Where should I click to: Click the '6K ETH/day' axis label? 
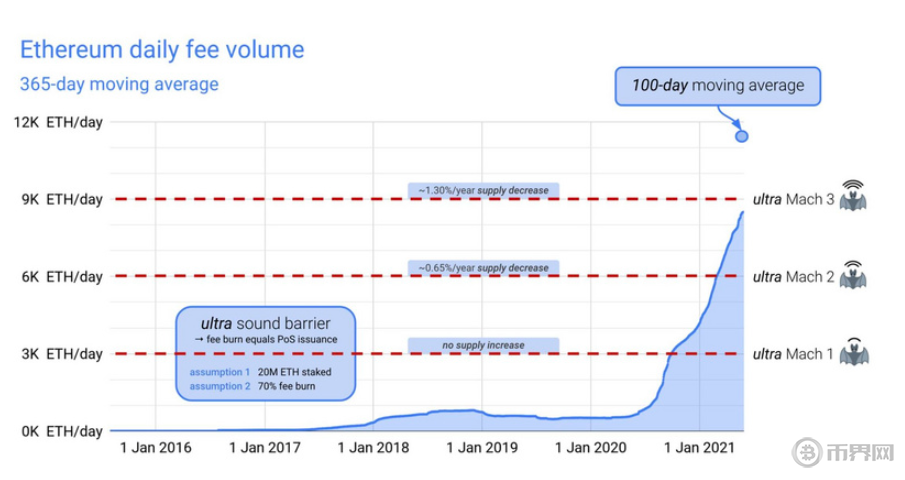(x=62, y=277)
